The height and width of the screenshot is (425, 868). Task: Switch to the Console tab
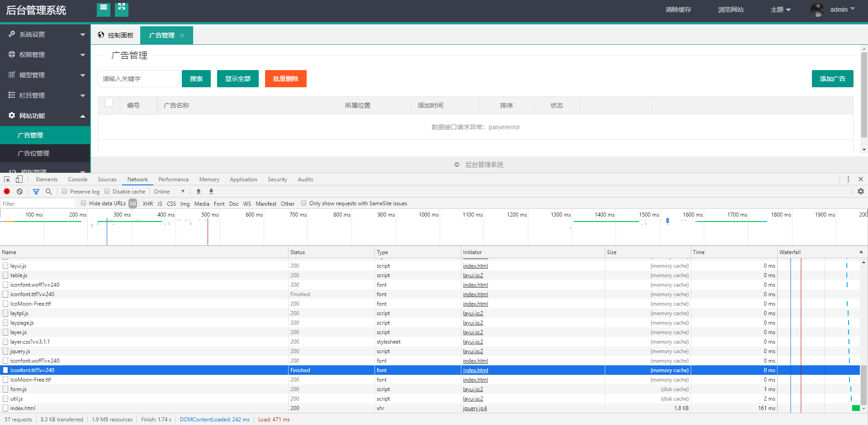point(78,179)
